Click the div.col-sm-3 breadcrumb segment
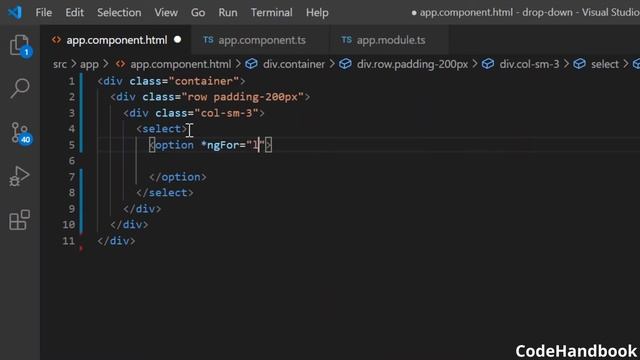Image resolution: width=640 pixels, height=360 pixels. (529, 64)
